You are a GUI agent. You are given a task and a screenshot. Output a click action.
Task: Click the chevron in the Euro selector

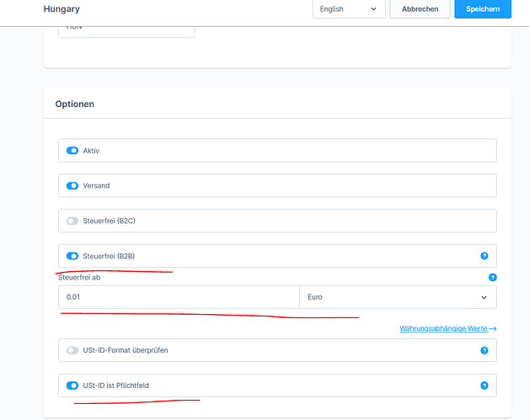tap(484, 297)
